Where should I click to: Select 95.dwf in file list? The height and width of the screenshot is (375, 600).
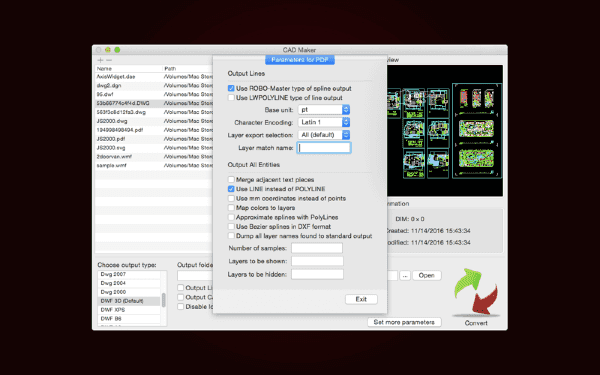[x=154, y=95]
